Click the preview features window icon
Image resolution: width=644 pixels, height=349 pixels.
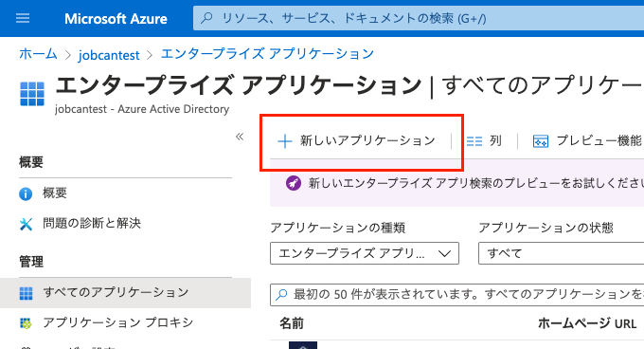click(x=541, y=141)
